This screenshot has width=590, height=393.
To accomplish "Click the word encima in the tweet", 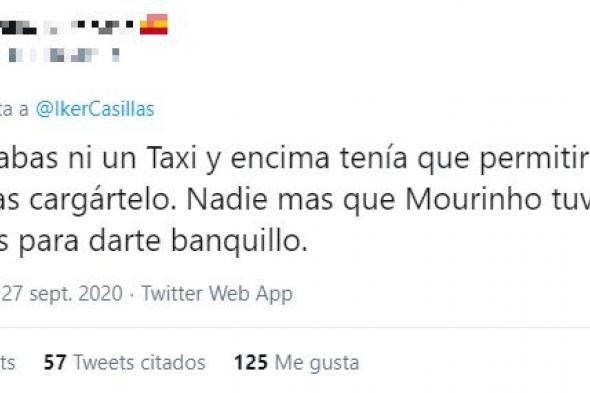I will tap(280, 158).
